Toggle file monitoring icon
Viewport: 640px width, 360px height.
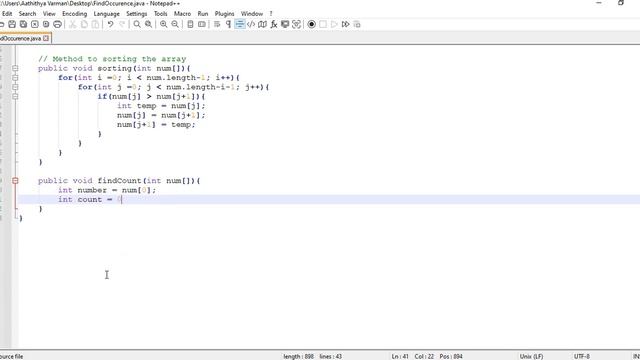[296, 24]
